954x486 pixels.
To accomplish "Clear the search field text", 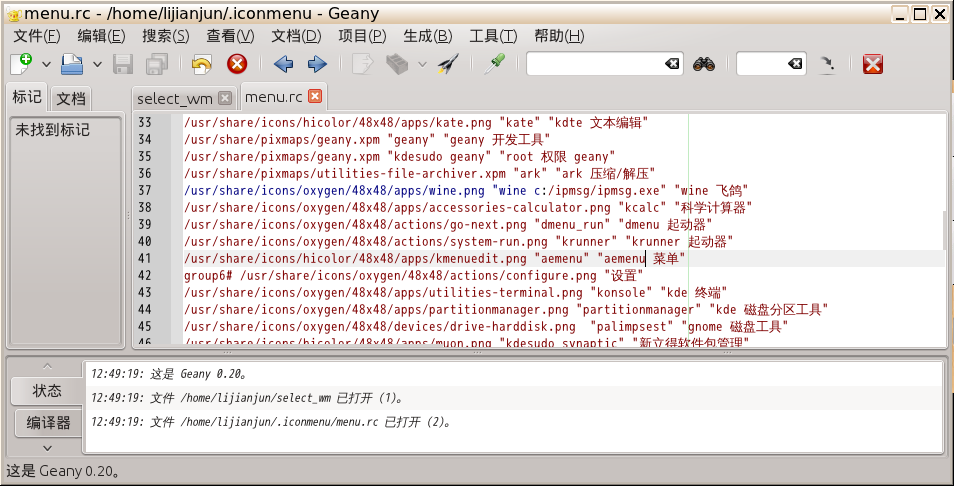I will (672, 64).
